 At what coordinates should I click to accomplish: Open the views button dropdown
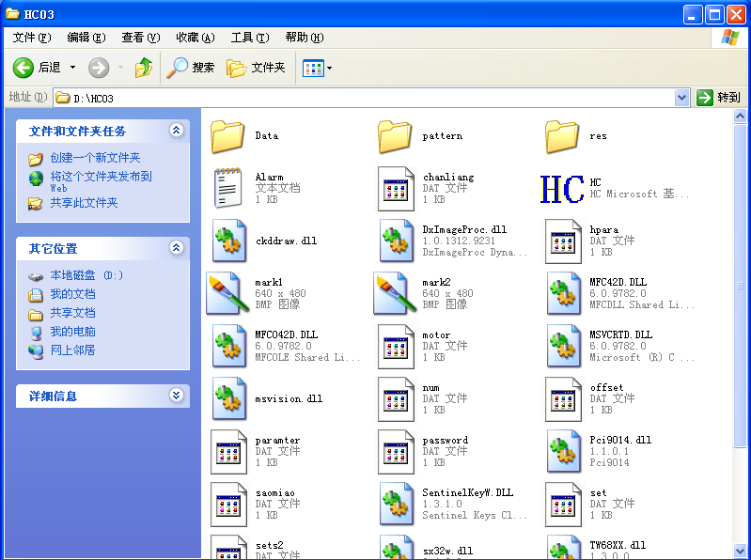(329, 68)
